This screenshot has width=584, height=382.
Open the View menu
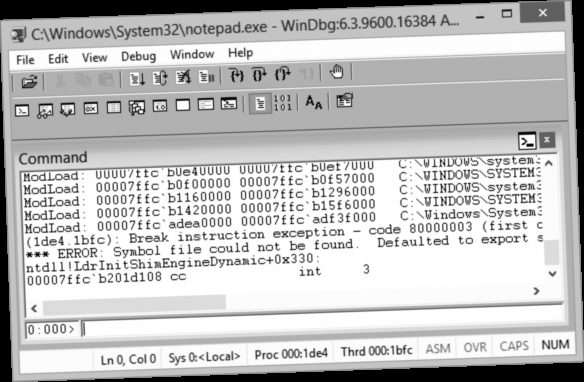pyautogui.click(x=94, y=58)
